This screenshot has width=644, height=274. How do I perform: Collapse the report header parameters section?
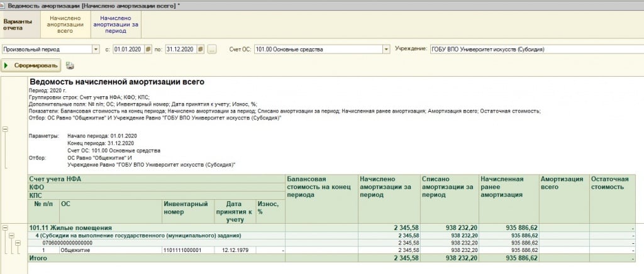(x=6, y=129)
